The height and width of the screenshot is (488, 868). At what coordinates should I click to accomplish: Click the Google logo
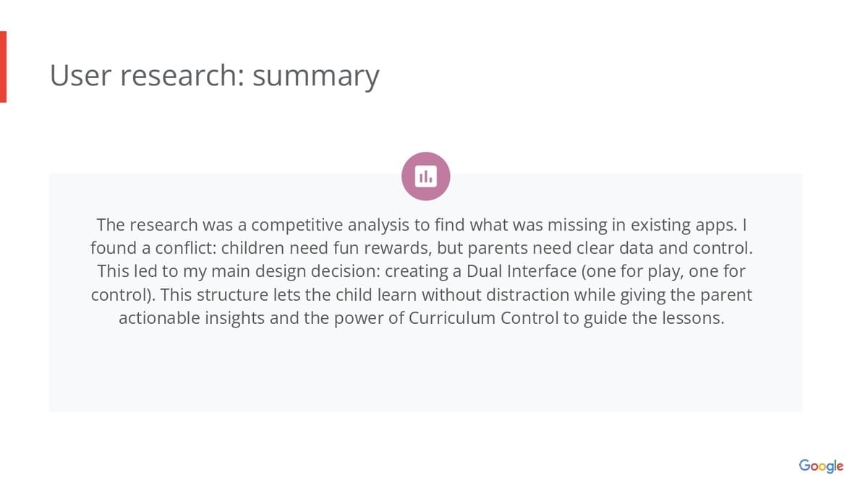(x=821, y=466)
